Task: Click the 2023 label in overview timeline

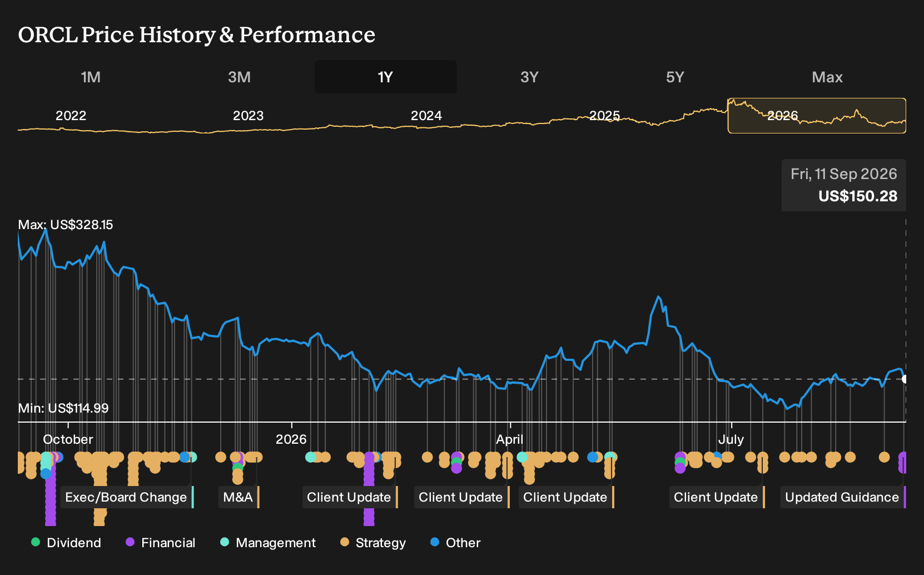Action: 248,116
